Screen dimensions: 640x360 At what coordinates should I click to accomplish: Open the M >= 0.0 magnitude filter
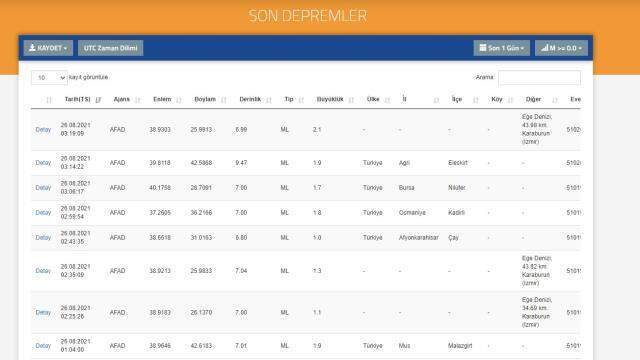[561, 48]
